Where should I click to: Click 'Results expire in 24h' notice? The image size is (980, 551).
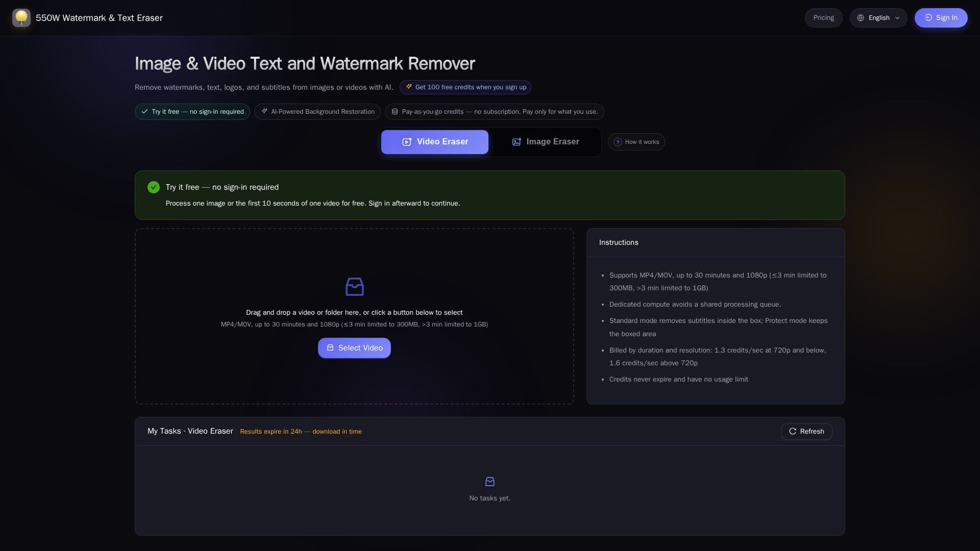coord(301,432)
